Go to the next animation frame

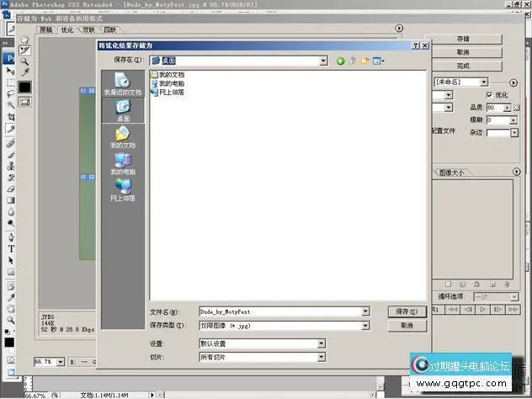tap(497, 310)
